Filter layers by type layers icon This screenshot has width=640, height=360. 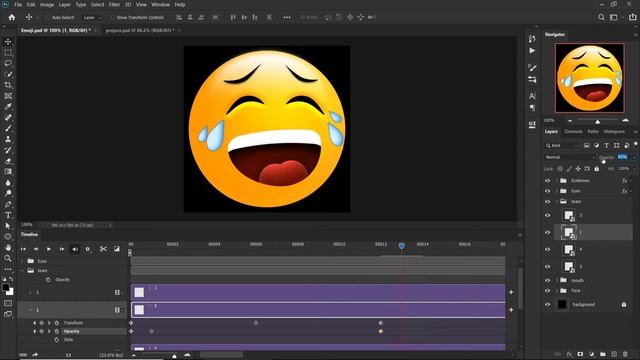pos(607,145)
